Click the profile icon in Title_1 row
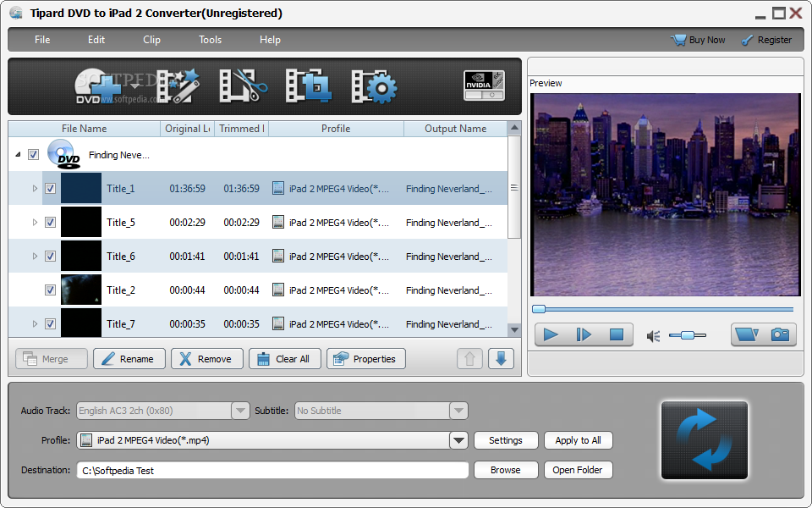812x508 pixels. [x=278, y=188]
